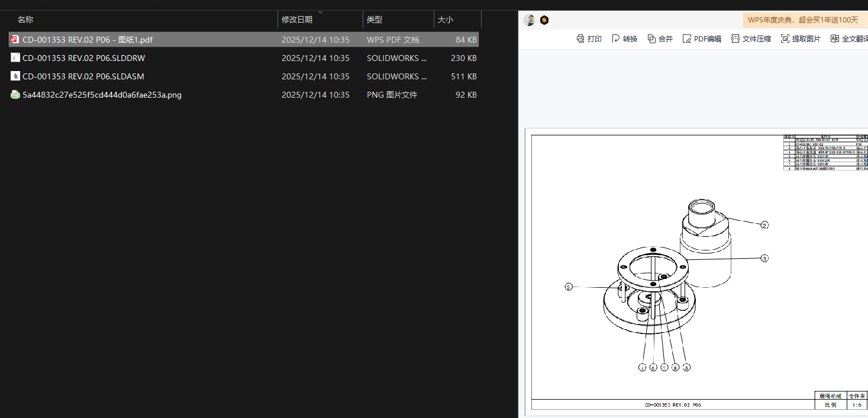Sort files by 名称 column
The image size is (868, 418).
(x=25, y=20)
